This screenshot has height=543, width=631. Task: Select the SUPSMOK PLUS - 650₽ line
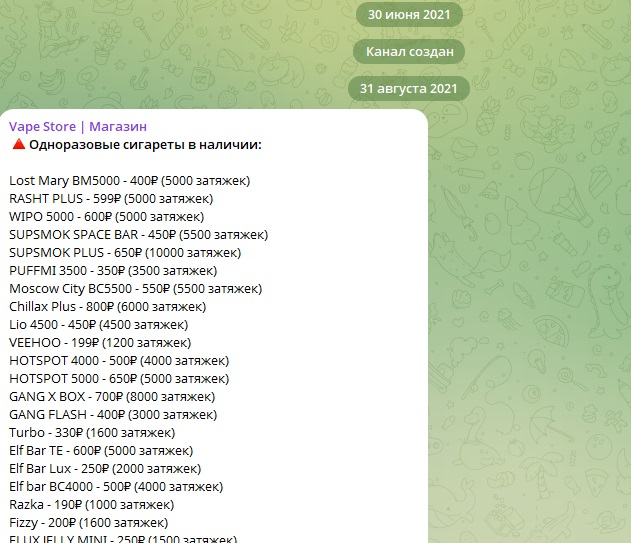click(x=125, y=253)
